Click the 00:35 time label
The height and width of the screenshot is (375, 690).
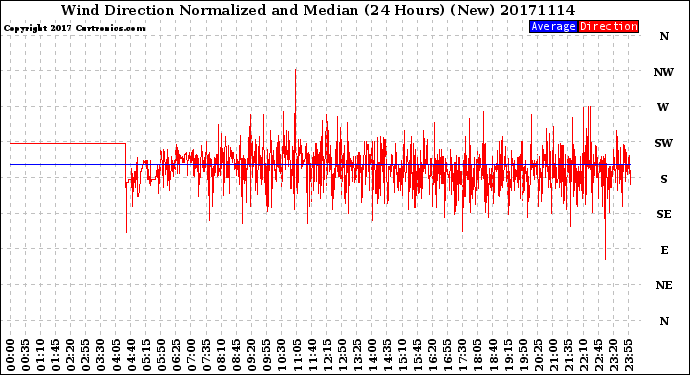[x=26, y=355]
